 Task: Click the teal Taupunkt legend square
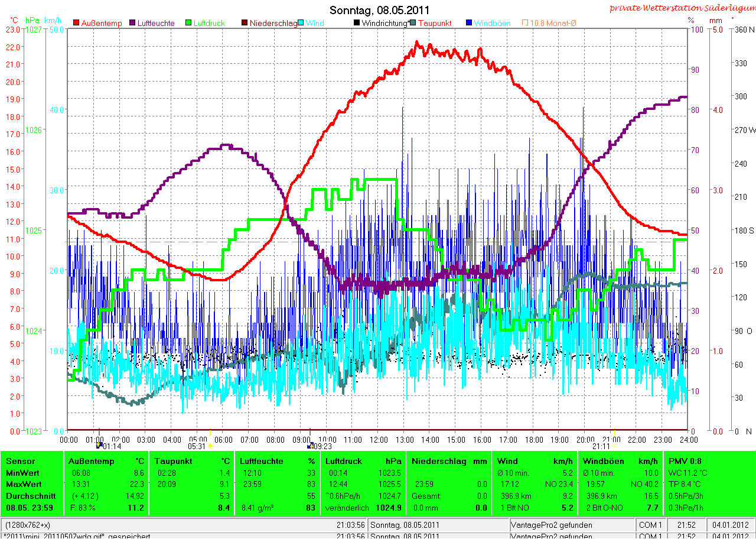413,23
